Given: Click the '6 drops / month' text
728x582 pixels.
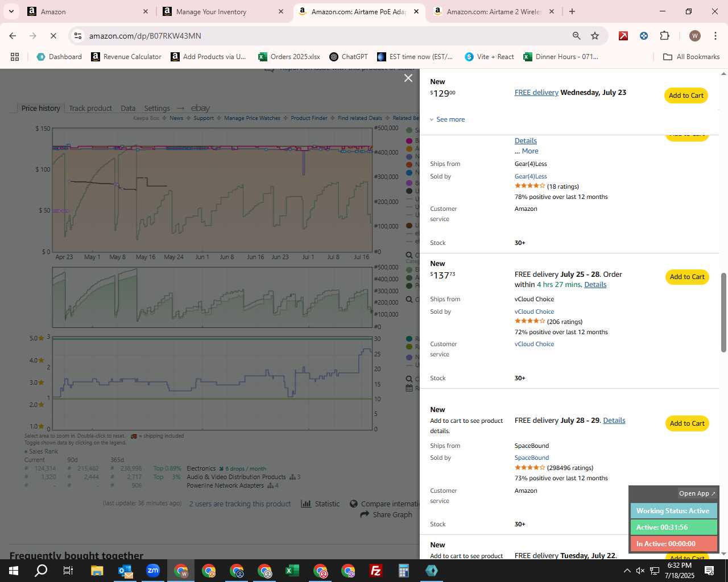Looking at the screenshot, I should tap(245, 469).
